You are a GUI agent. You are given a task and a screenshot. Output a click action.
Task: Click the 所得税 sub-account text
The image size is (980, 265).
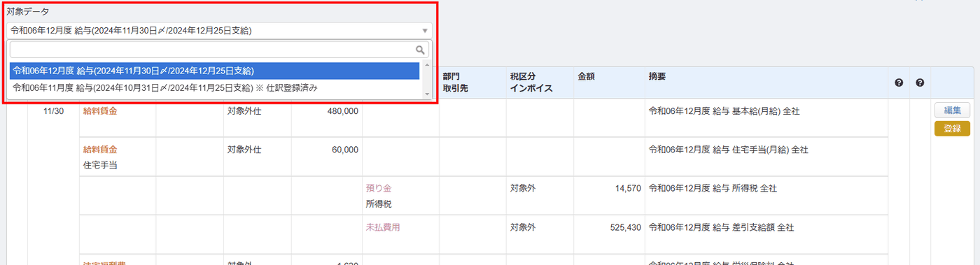[379, 203]
